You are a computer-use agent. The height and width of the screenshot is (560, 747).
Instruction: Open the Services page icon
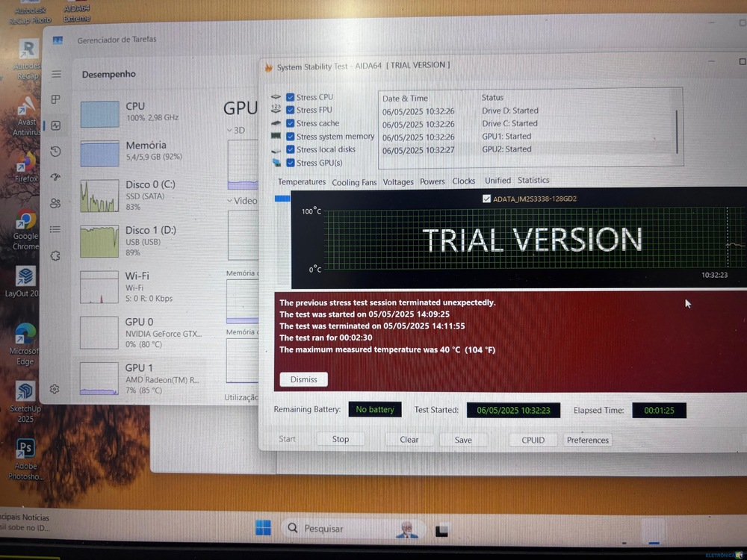click(x=55, y=256)
